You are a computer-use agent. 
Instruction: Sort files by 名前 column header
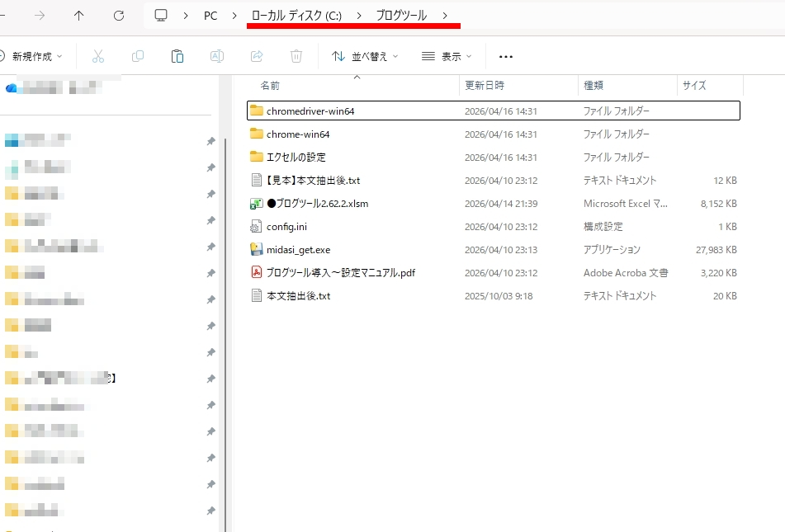point(270,85)
